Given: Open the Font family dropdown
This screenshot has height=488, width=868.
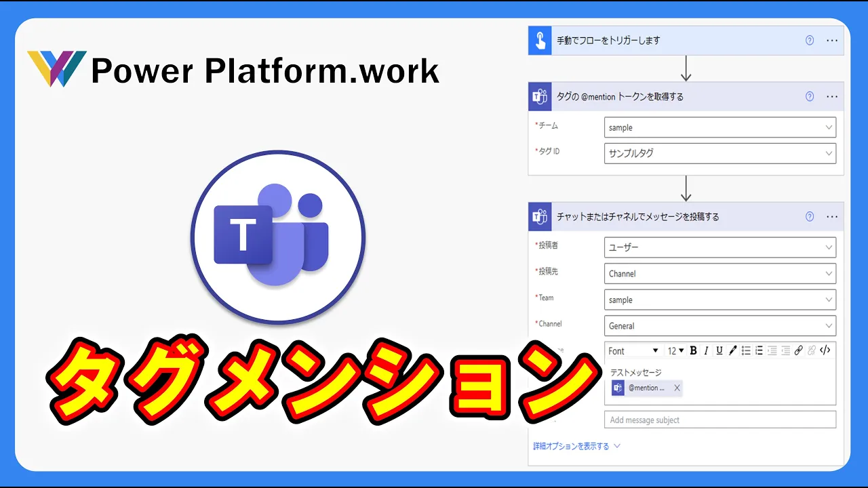Looking at the screenshot, I should pyautogui.click(x=633, y=350).
